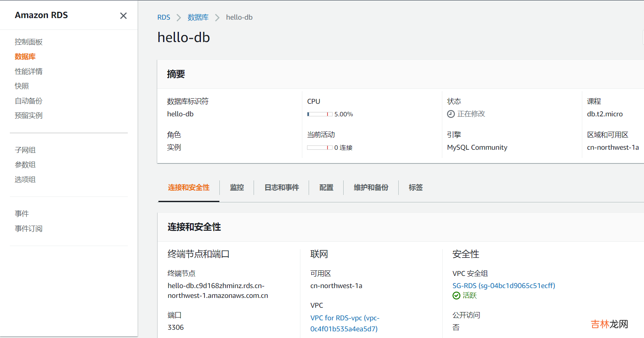This screenshot has height=338, width=644.
Task: Click the MySQL Community engine value
Action: [x=477, y=147]
